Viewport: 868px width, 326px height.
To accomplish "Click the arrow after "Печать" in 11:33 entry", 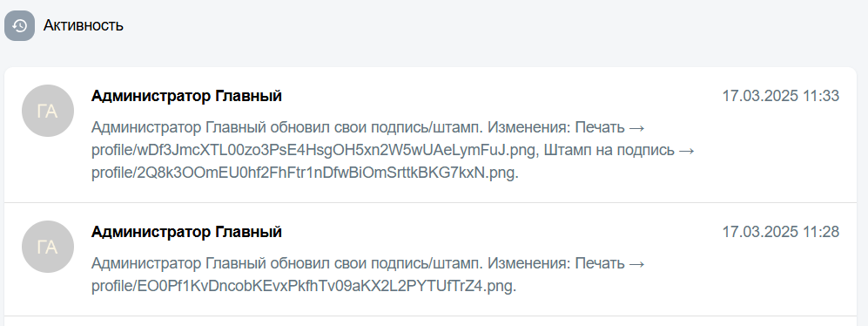I will (637, 128).
